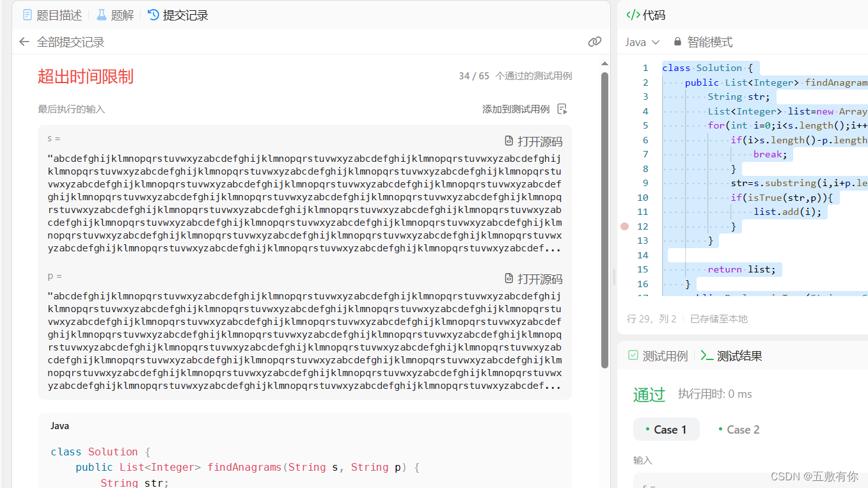Click the link icon near 全部提交记录

[x=595, y=41]
